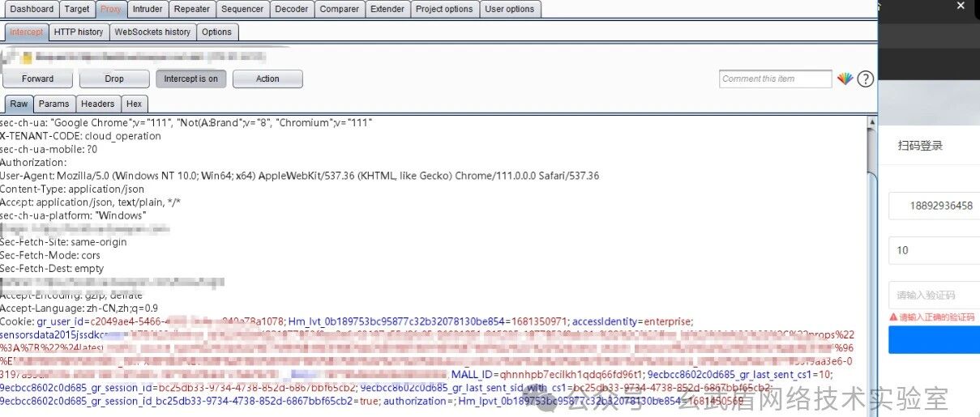Open the User options tab
Image resolution: width=980 pixels, height=417 pixels.
coord(510,9)
